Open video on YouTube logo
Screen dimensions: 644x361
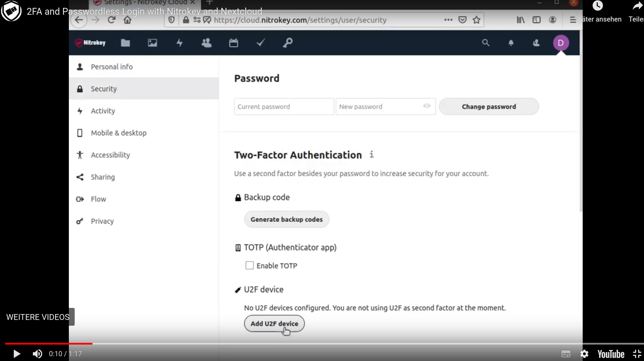[611, 354]
